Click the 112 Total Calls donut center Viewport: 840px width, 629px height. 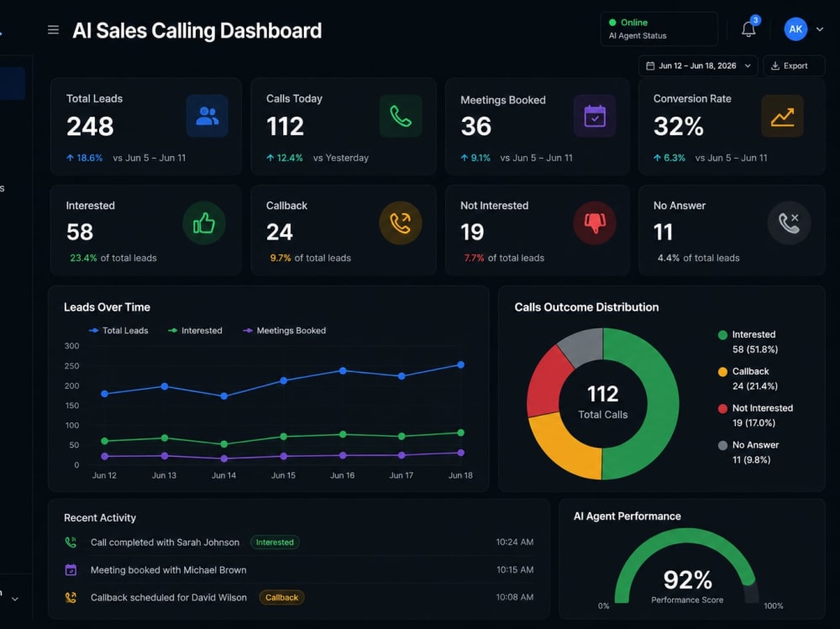pyautogui.click(x=602, y=401)
